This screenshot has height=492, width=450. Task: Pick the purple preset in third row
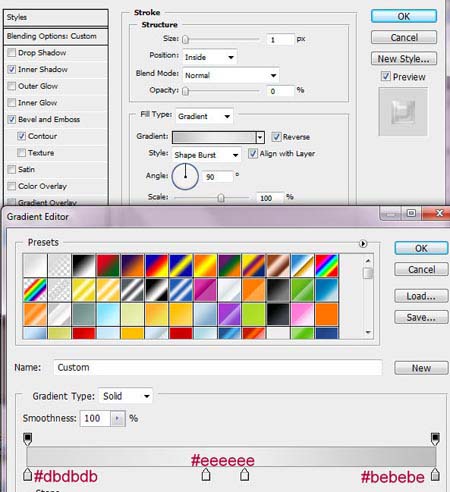tap(229, 314)
